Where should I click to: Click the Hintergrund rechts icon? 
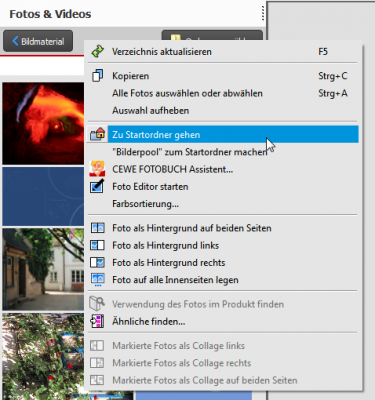(97, 263)
